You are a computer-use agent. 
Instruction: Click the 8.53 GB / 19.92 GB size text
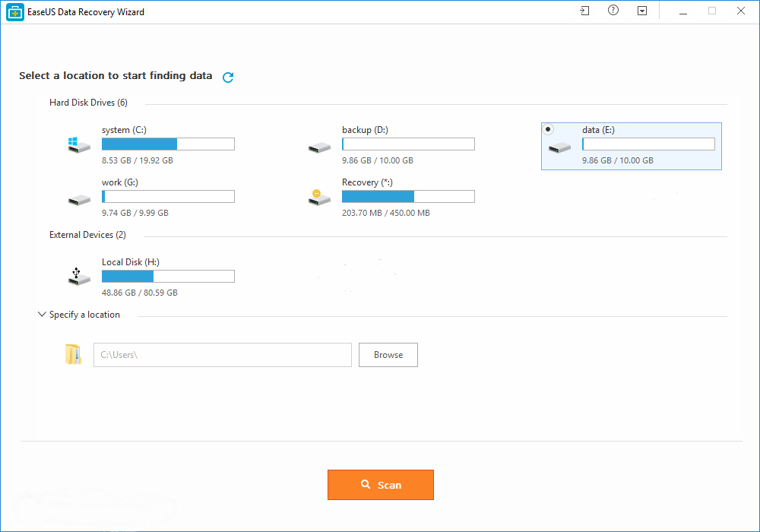pyautogui.click(x=137, y=160)
